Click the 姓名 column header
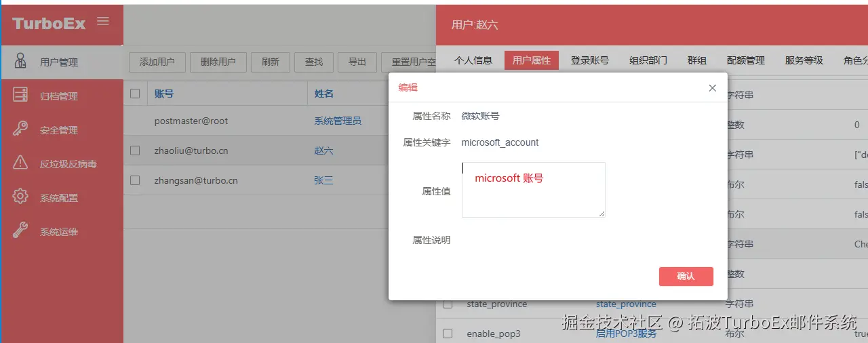 [x=323, y=94]
